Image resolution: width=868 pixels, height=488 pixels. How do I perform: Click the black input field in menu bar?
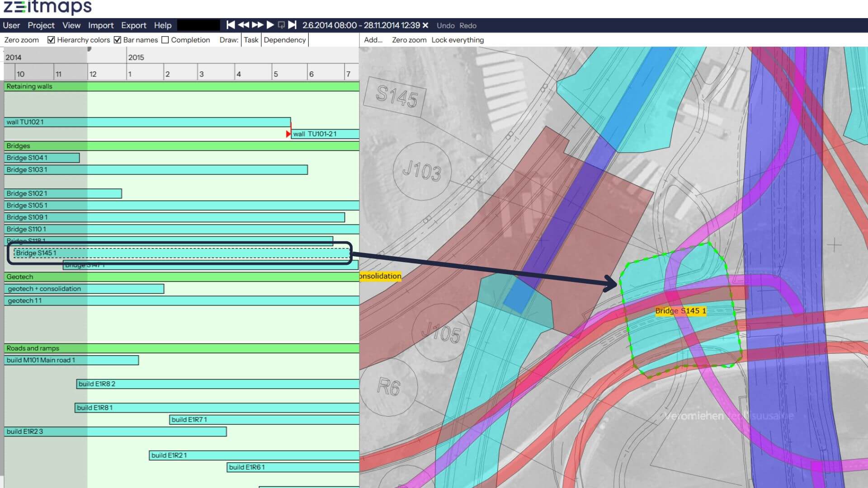(x=198, y=25)
